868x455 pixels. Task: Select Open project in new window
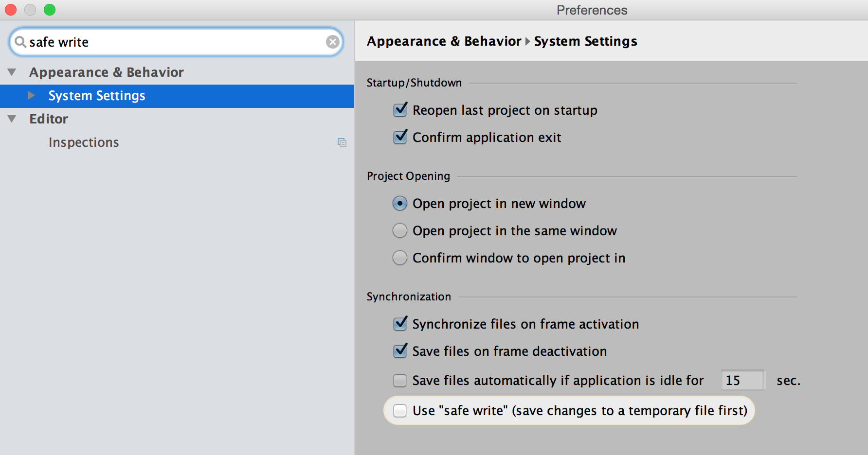pyautogui.click(x=400, y=204)
